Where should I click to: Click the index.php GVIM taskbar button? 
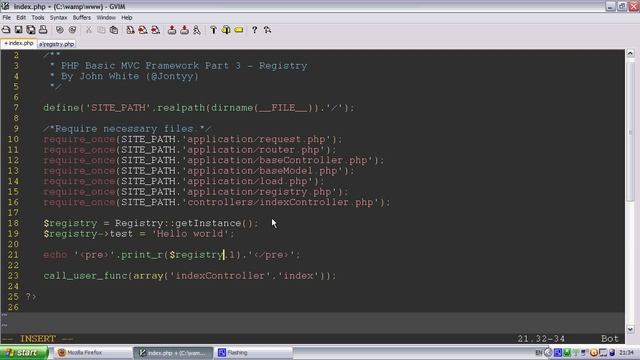point(173,353)
